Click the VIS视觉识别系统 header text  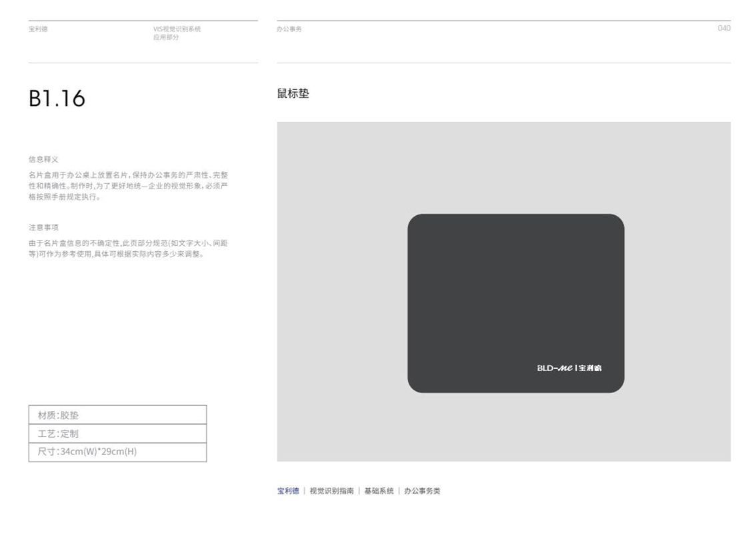point(177,29)
